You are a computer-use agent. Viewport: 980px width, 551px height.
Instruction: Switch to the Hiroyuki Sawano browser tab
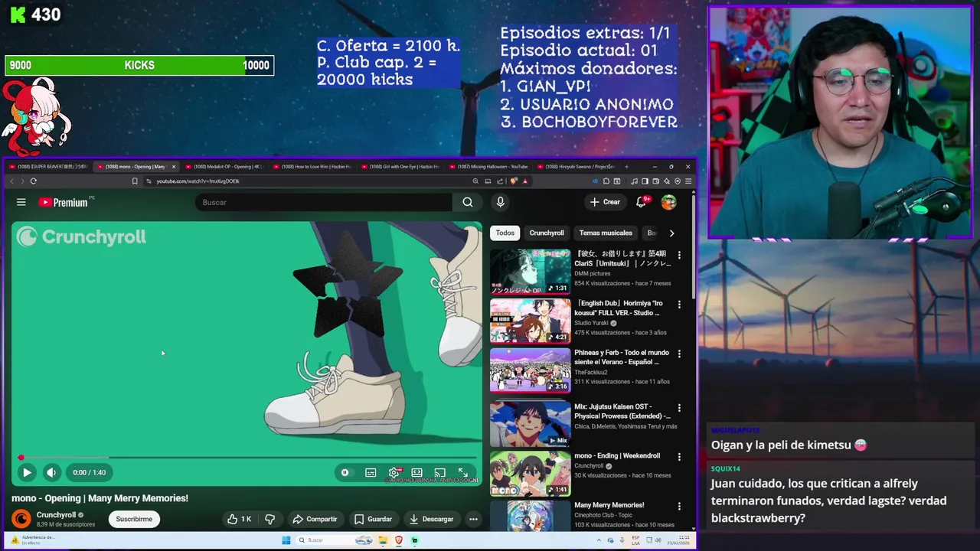(577, 166)
